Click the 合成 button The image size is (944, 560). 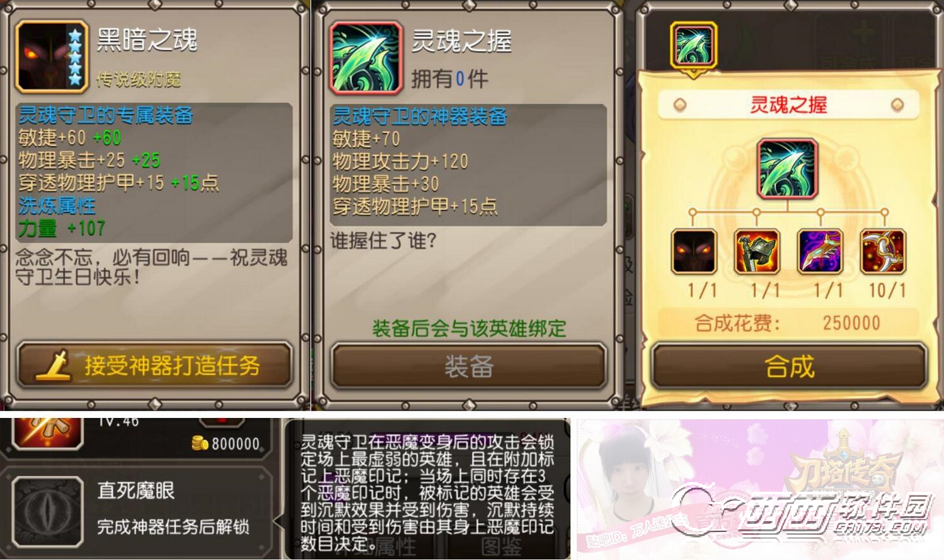(789, 367)
